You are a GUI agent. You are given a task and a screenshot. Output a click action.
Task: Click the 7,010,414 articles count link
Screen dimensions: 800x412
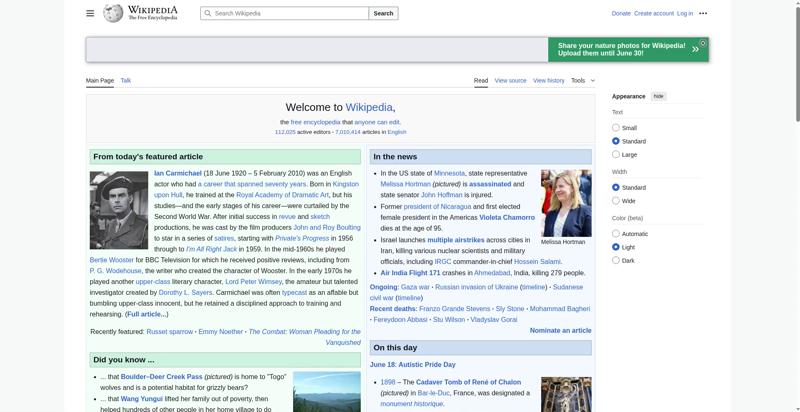[x=347, y=132]
